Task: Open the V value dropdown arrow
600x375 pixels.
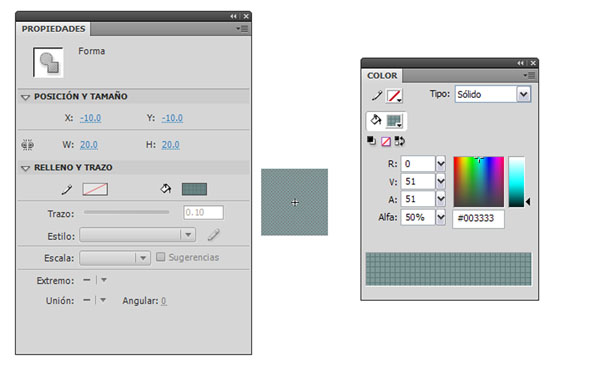Action: 441,181
